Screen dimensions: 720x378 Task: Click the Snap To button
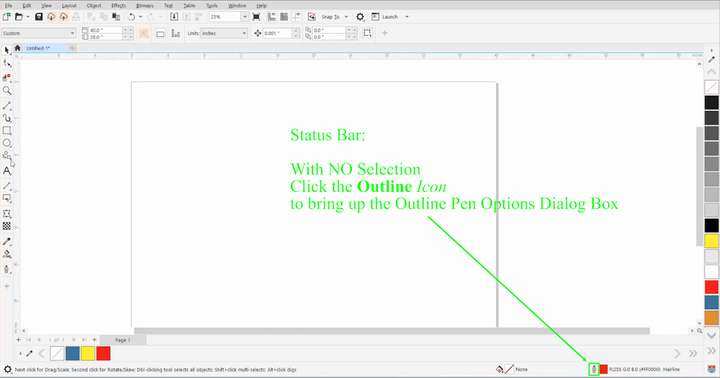(331, 17)
